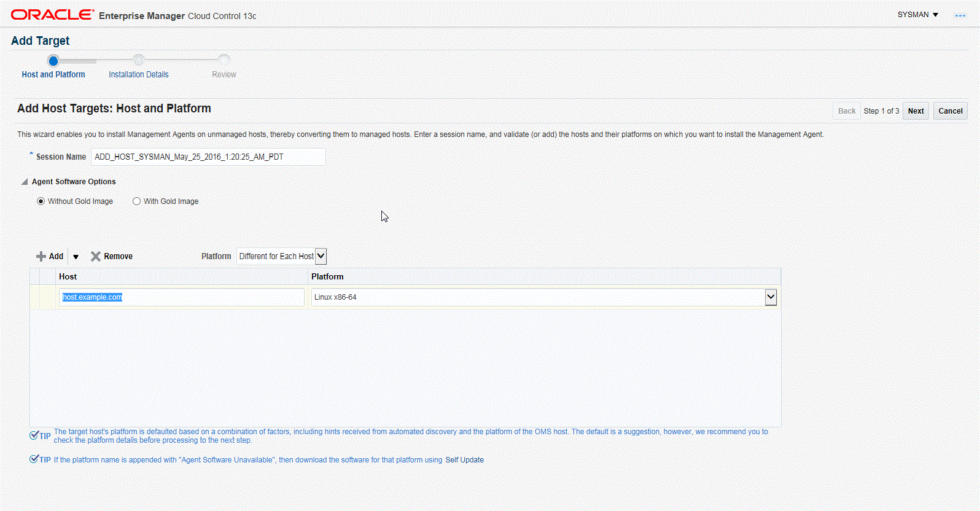Edit the Session Name field
Screen dimensions: 980x511
208,157
